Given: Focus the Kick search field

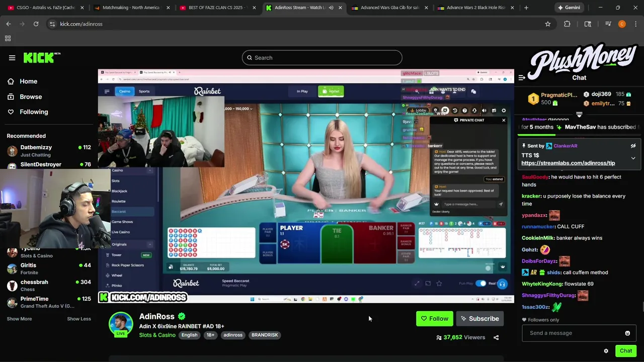Looking at the screenshot, I should 322,58.
